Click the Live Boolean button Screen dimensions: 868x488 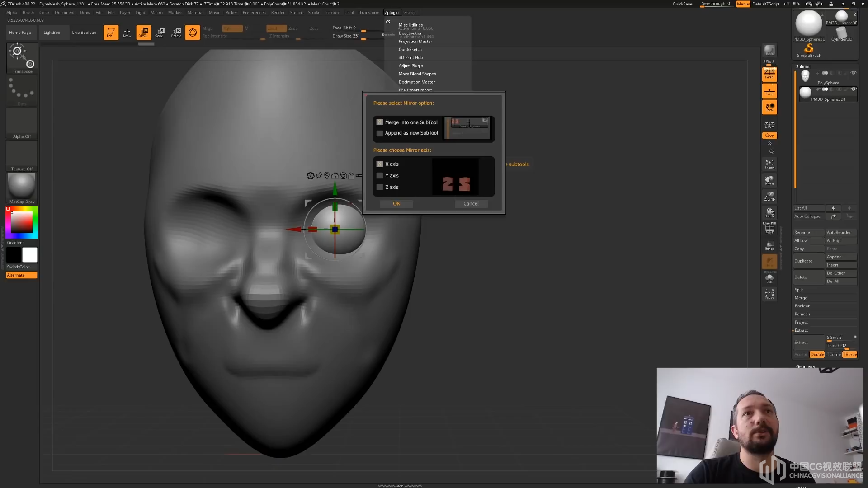(x=84, y=33)
